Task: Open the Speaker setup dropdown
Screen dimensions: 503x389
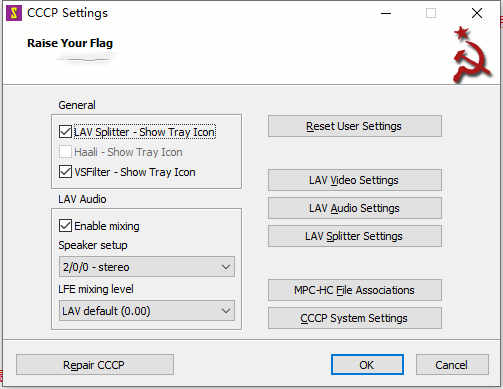Action: click(x=147, y=267)
